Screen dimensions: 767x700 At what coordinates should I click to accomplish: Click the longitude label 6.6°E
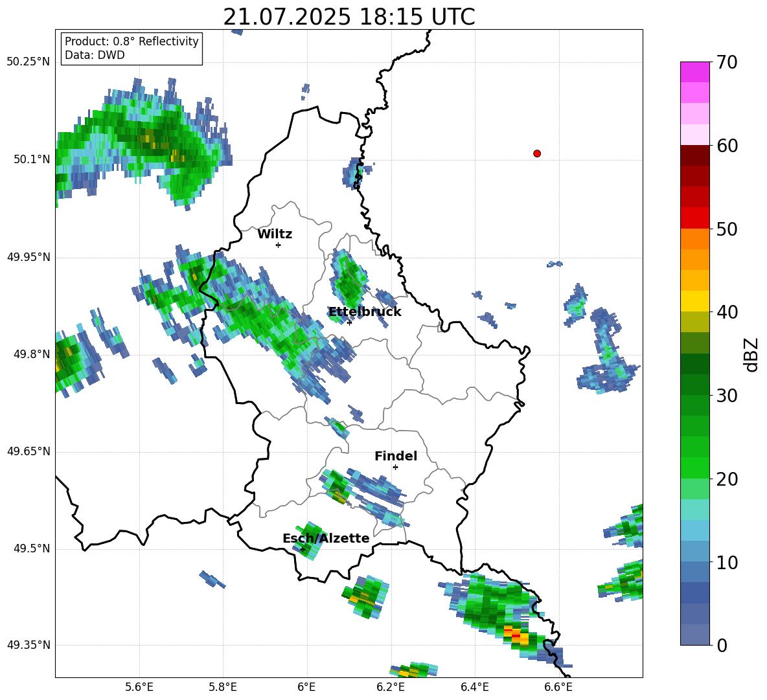[558, 687]
